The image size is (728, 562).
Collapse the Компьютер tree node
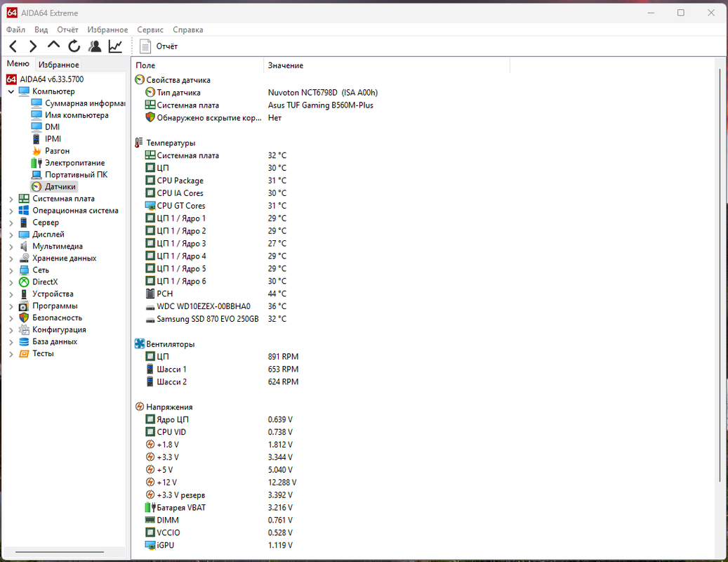coord(11,91)
